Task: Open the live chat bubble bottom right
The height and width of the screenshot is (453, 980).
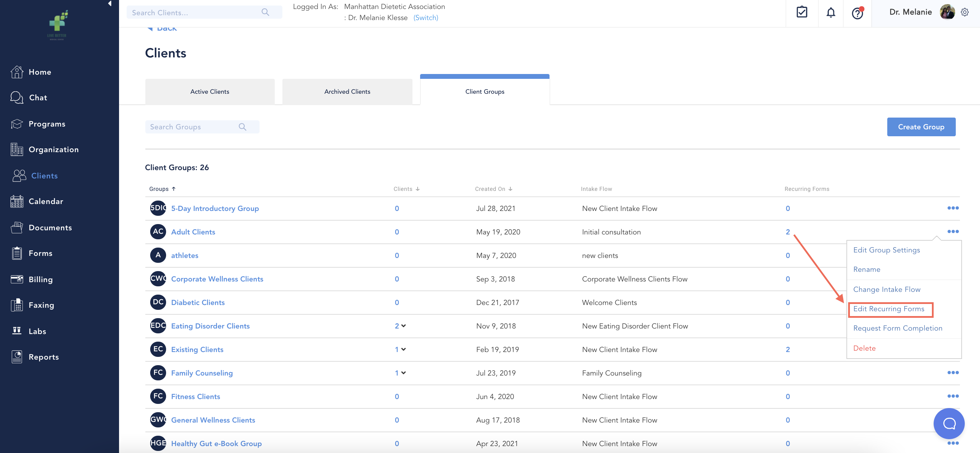Action: pos(949,423)
